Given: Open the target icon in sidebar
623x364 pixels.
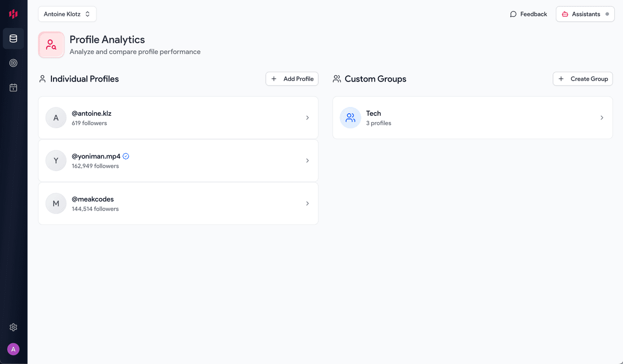Looking at the screenshot, I should point(13,63).
